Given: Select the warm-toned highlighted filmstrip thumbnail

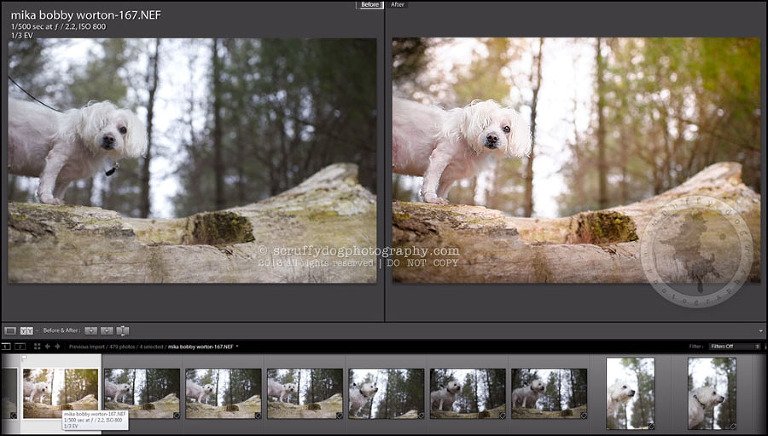Looking at the screenshot, I should click(x=61, y=393).
